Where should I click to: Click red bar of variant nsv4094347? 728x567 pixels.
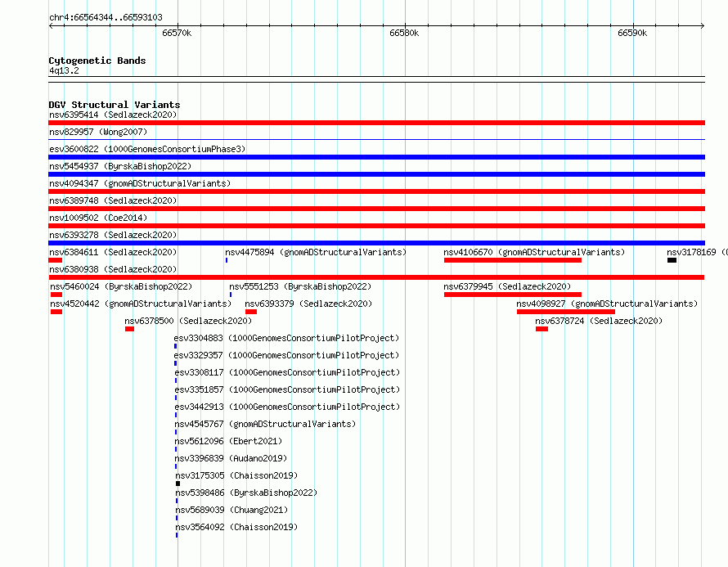point(376,191)
